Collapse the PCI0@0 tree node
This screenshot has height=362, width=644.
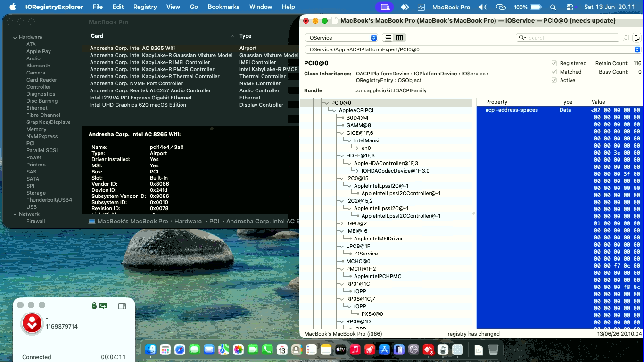[x=326, y=103]
